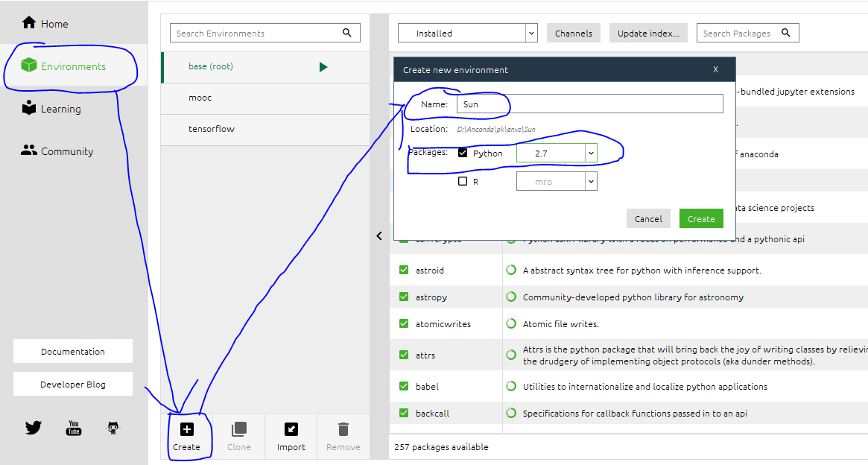
Task: Click the Update index button
Action: [648, 34]
